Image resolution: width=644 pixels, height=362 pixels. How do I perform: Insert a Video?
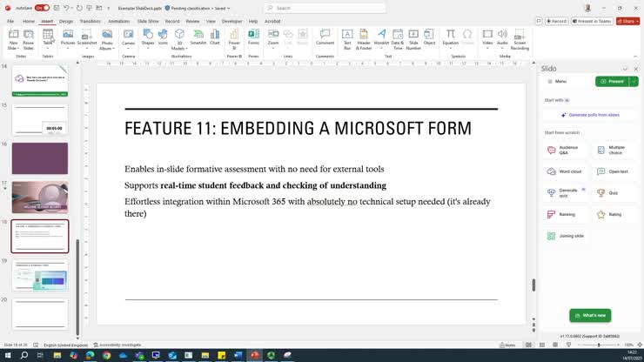click(x=487, y=39)
